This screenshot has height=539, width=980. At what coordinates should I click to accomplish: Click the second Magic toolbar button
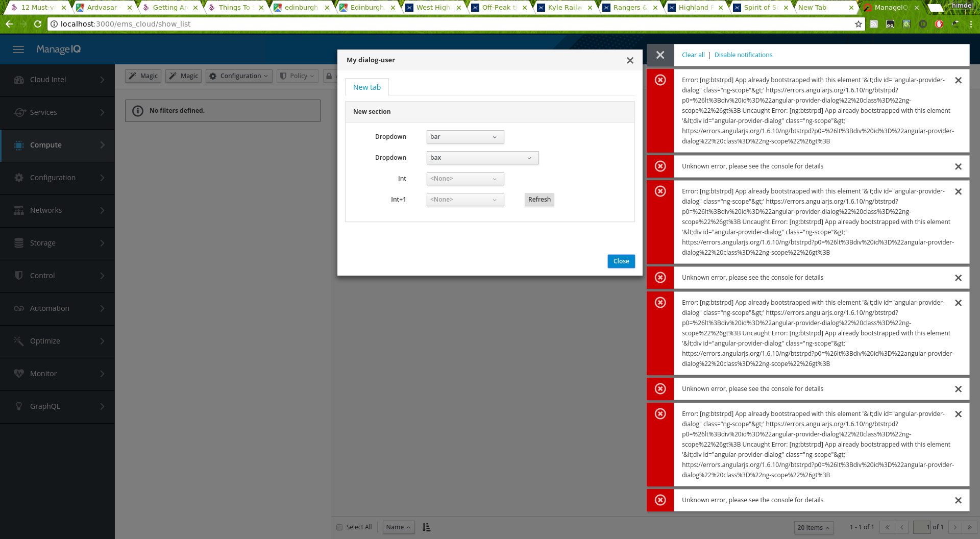tap(183, 76)
